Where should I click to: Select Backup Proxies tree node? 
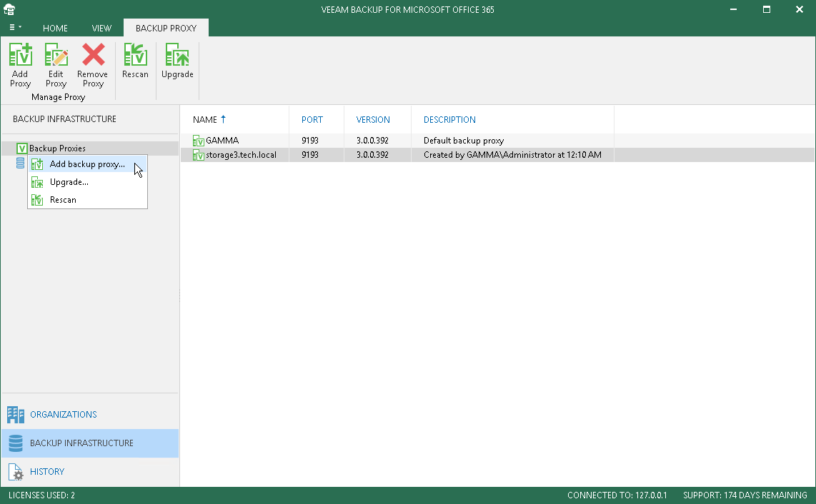click(x=89, y=148)
